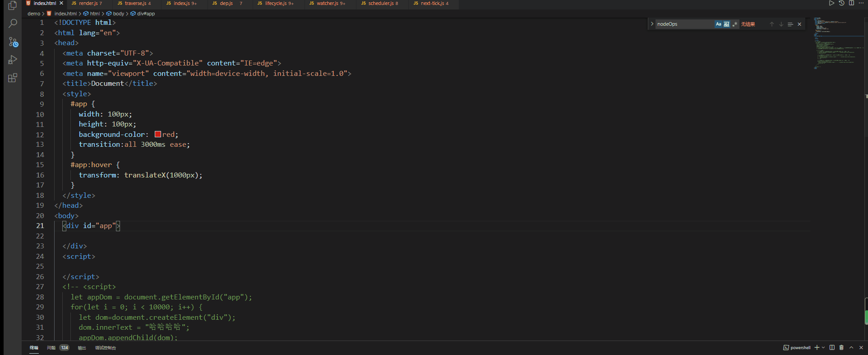
Task: Switch to the lifecycle.js tab
Action: tap(276, 3)
